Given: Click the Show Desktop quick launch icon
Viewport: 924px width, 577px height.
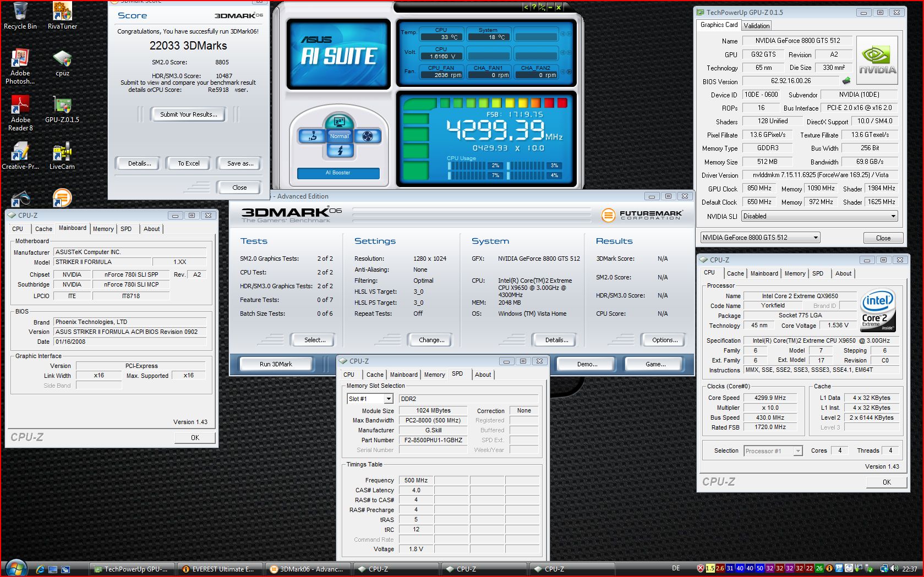Looking at the screenshot, I should pos(53,569).
